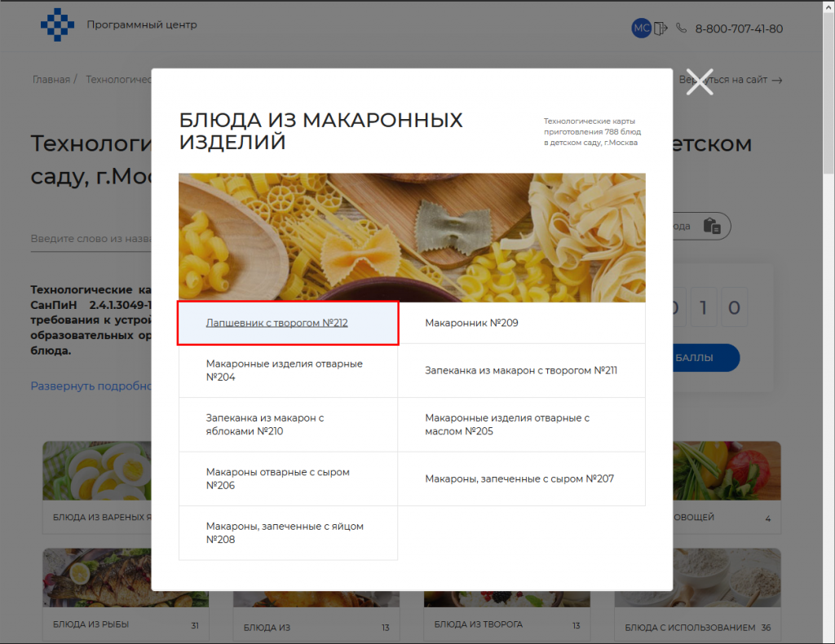Screen dimensions: 835x644
Task: Expand 'Развернуть подробно' description
Action: (91, 386)
